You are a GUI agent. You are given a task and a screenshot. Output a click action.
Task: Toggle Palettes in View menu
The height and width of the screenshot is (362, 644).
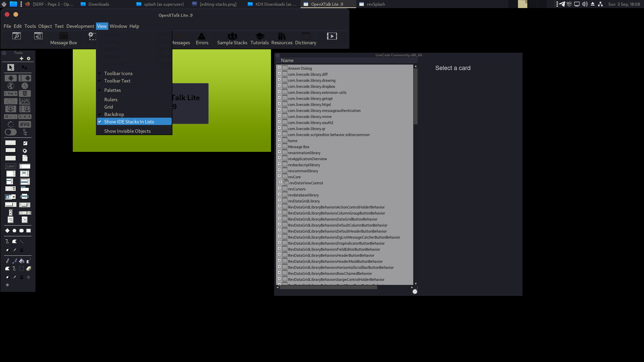(134, 90)
